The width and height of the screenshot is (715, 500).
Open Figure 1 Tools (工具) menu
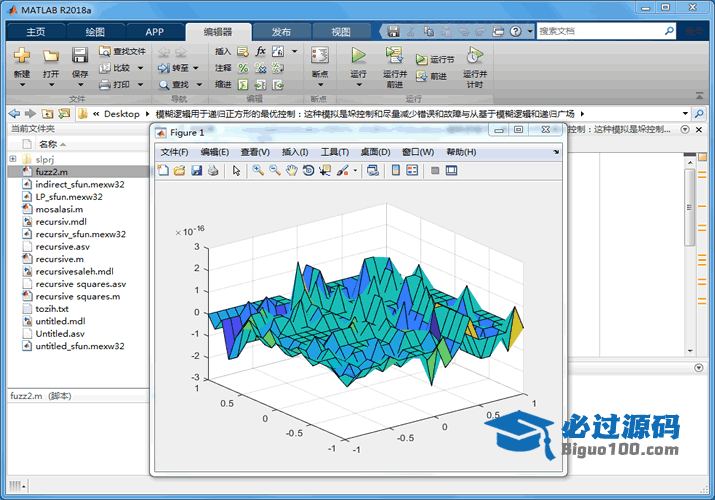[x=335, y=152]
